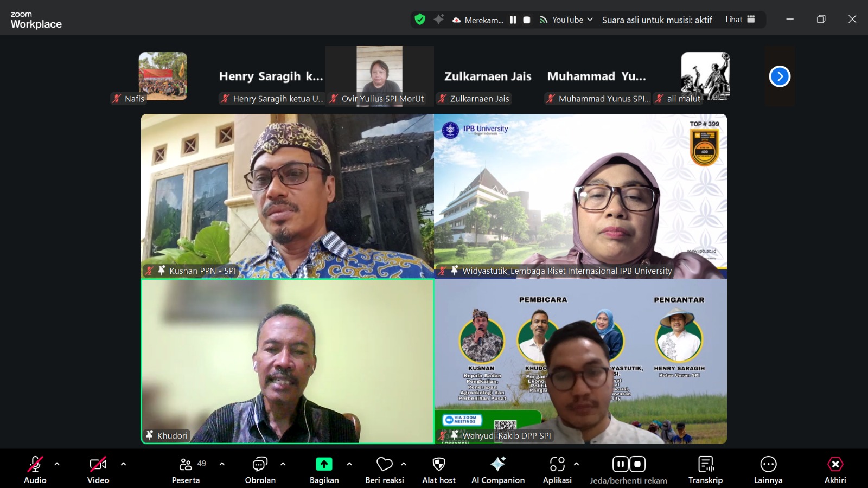Open the YouTube livestream dropdown
Viewport: 868px width, 488px height.
pyautogui.click(x=566, y=20)
